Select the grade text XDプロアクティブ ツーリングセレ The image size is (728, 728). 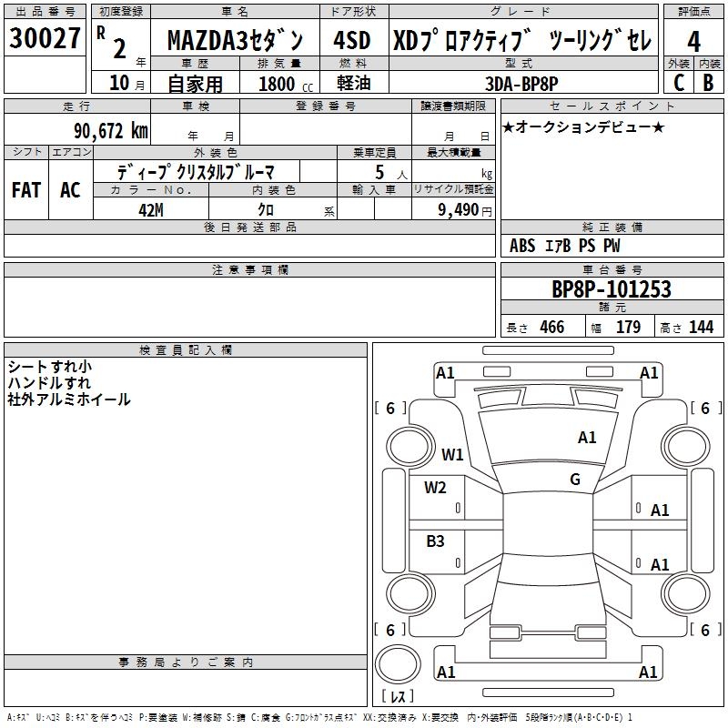[x=522, y=40]
